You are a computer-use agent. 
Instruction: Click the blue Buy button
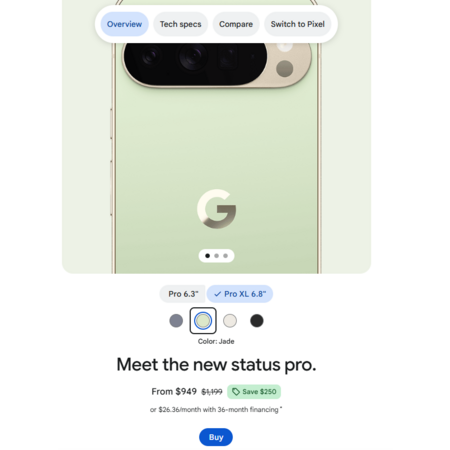click(x=216, y=437)
